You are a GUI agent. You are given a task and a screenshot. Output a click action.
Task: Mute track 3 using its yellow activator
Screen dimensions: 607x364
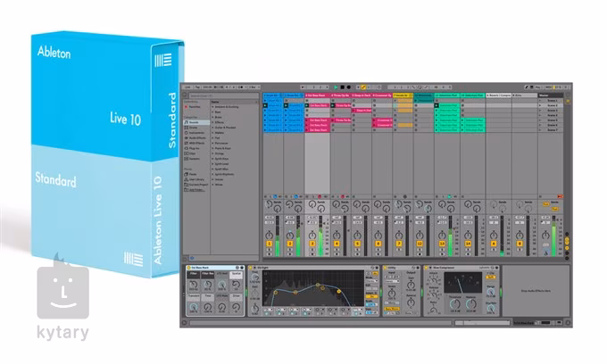312,243
